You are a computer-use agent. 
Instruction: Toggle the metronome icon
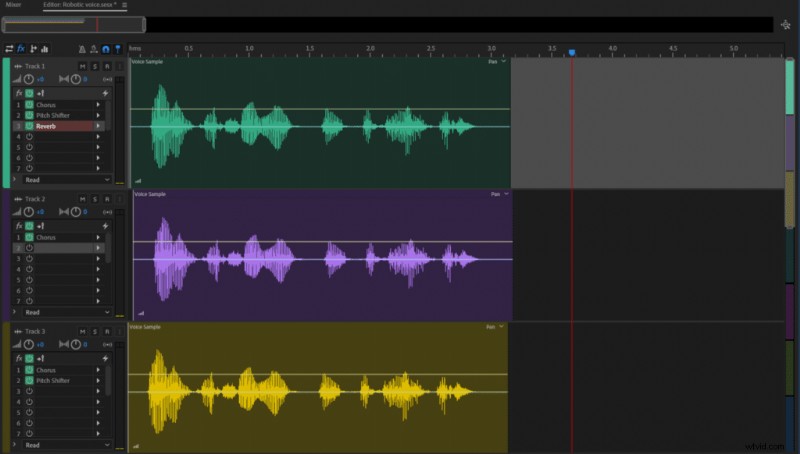click(82, 49)
